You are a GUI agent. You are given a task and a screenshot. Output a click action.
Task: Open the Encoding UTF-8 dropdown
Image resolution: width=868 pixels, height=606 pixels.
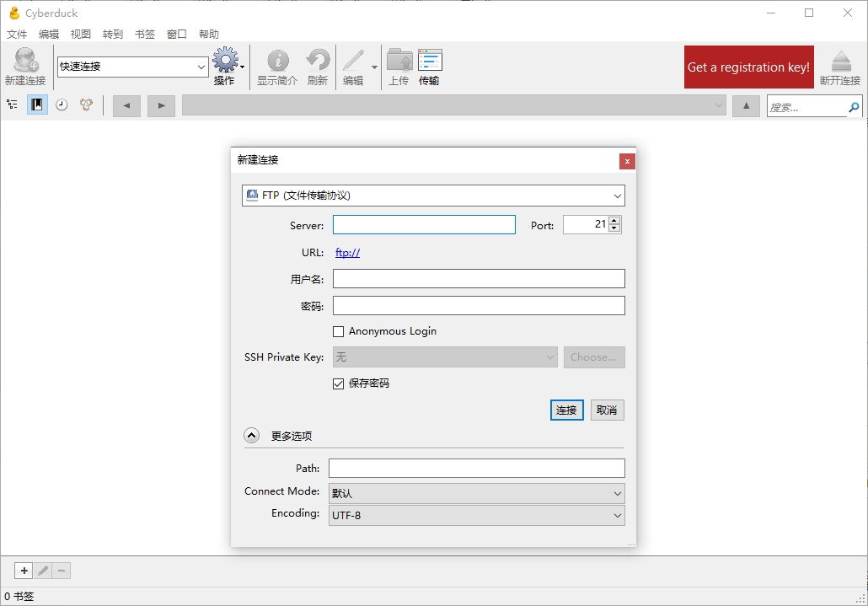(x=477, y=515)
